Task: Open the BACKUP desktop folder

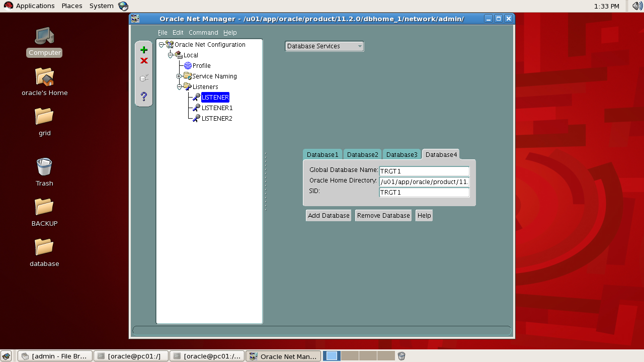Action: click(x=44, y=212)
